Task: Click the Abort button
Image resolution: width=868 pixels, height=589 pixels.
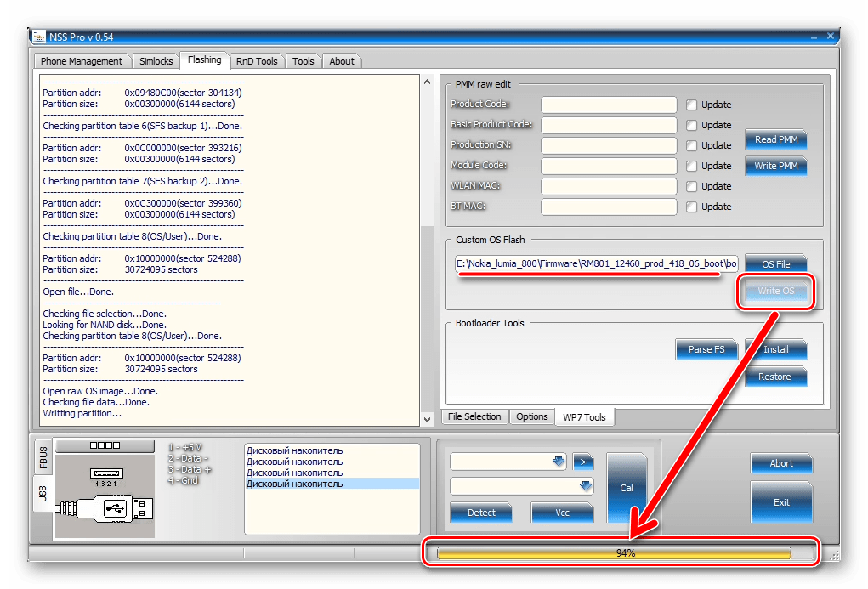Action: click(781, 463)
